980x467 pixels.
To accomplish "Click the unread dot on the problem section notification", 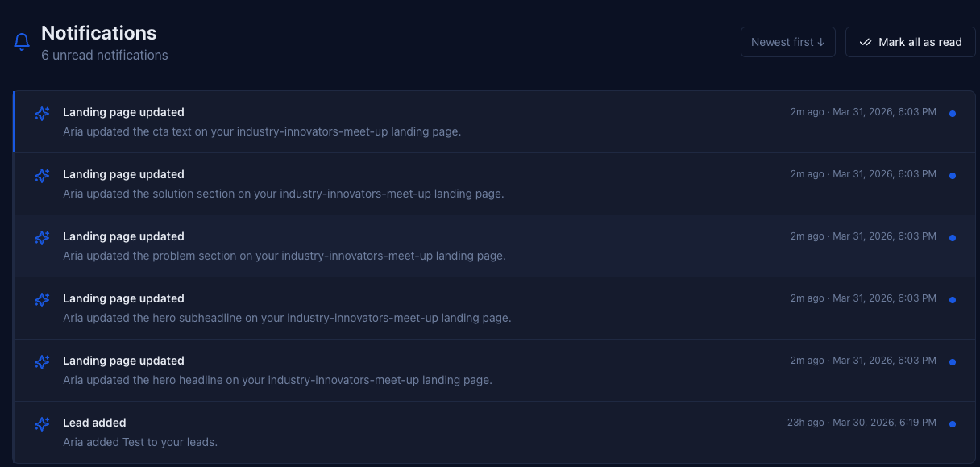I will click(x=953, y=237).
